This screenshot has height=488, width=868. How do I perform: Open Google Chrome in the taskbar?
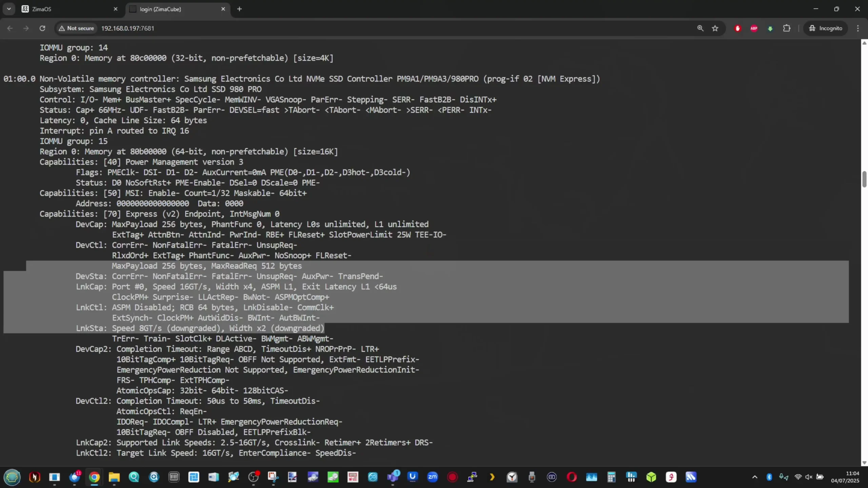[x=94, y=477]
